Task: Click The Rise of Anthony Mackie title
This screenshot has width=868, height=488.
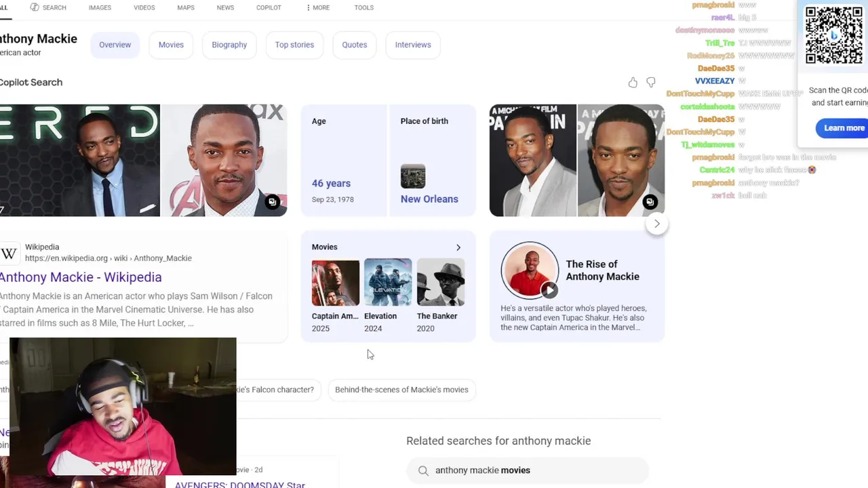Action: pyautogui.click(x=602, y=270)
